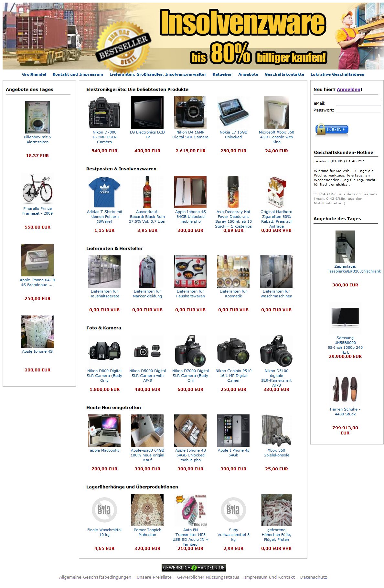Select the Adidas T-Shirt product image
The height and width of the screenshot is (588, 384).
pos(104,192)
